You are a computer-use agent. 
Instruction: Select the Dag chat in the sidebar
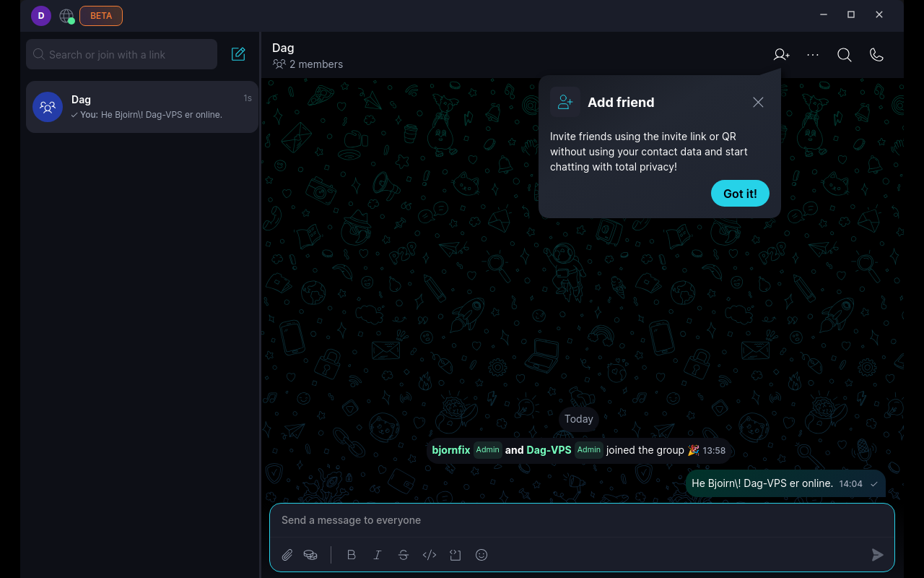[x=141, y=107]
